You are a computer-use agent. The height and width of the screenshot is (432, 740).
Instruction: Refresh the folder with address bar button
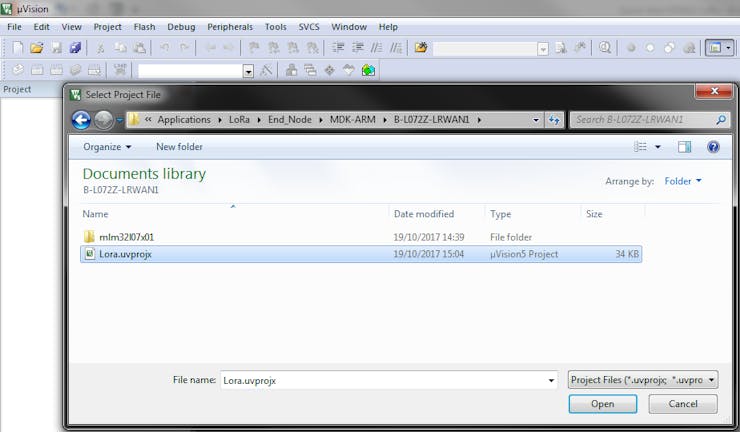click(x=554, y=120)
